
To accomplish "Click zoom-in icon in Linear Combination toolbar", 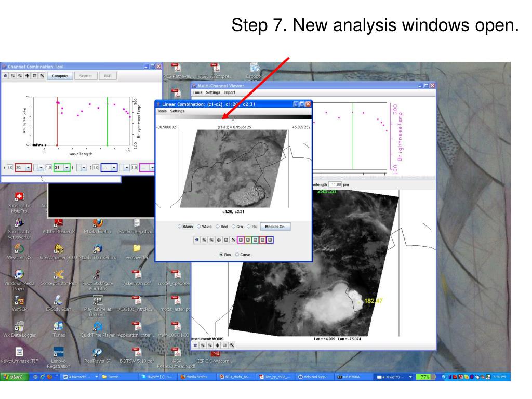I will pos(204,240).
